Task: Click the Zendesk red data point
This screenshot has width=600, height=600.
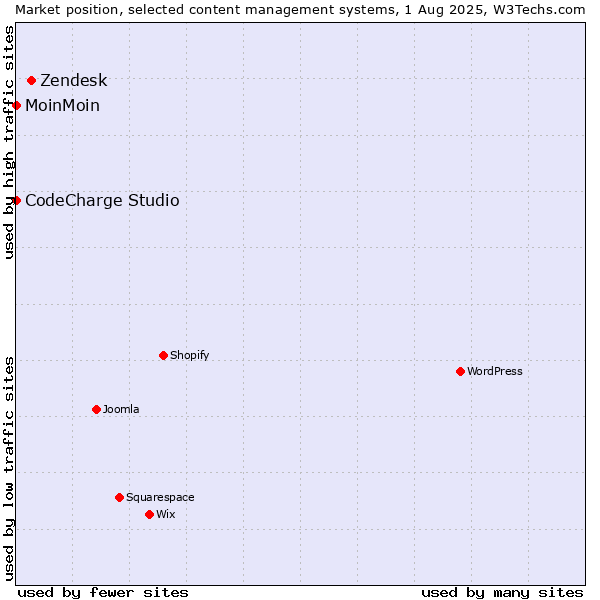Action: (x=32, y=80)
